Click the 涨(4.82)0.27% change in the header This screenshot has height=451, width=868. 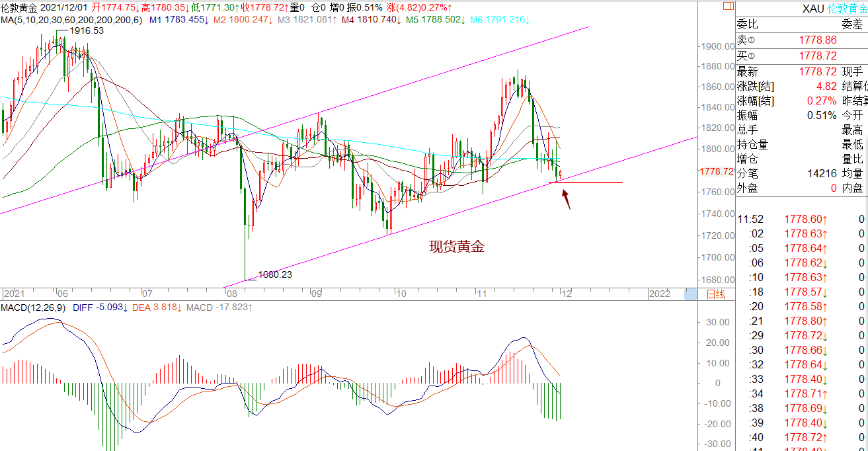420,7
